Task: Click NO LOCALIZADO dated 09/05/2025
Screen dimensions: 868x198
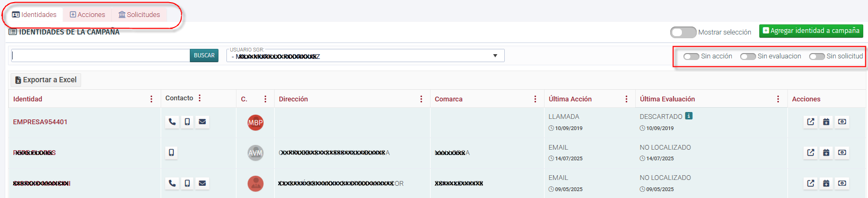Action: coord(665,178)
